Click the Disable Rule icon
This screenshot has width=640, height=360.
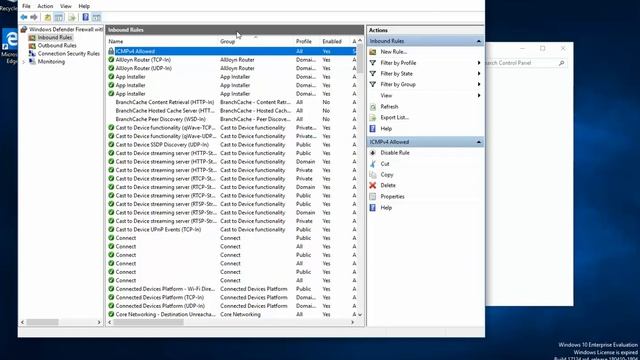[x=373, y=153]
